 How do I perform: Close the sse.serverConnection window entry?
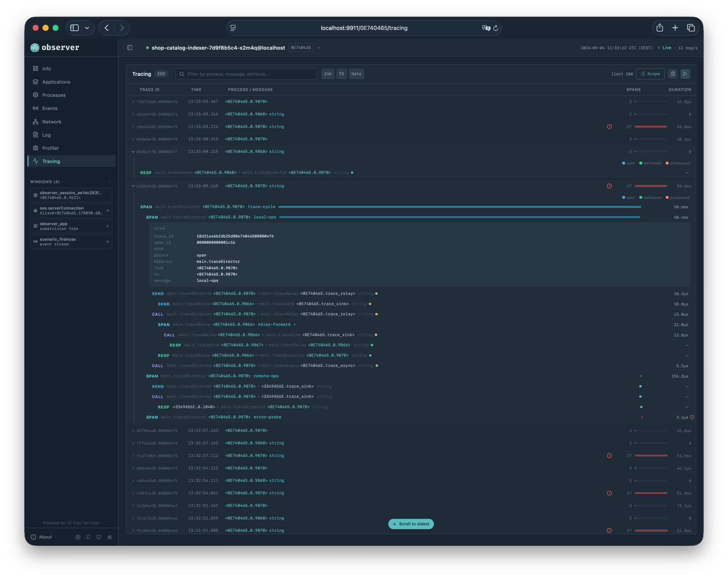pos(107,211)
